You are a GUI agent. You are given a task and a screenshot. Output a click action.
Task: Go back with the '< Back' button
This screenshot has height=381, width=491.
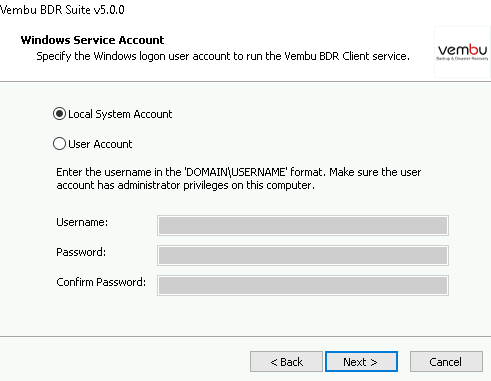(286, 362)
